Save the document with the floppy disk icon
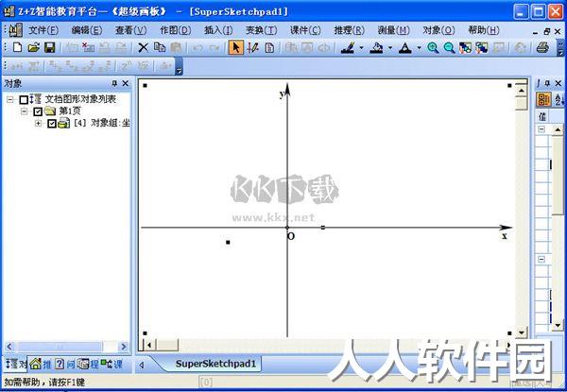This screenshot has height=392, width=567. [49, 47]
